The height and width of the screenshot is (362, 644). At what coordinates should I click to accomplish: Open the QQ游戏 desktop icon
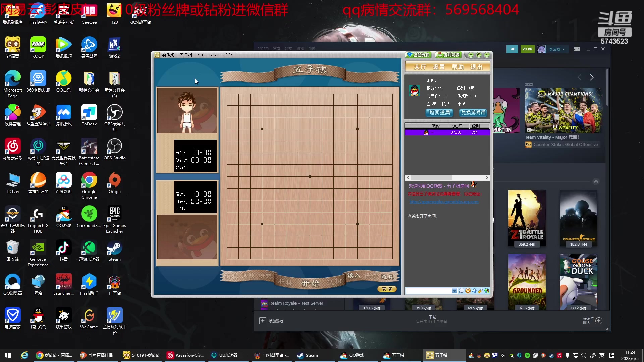(x=63, y=217)
